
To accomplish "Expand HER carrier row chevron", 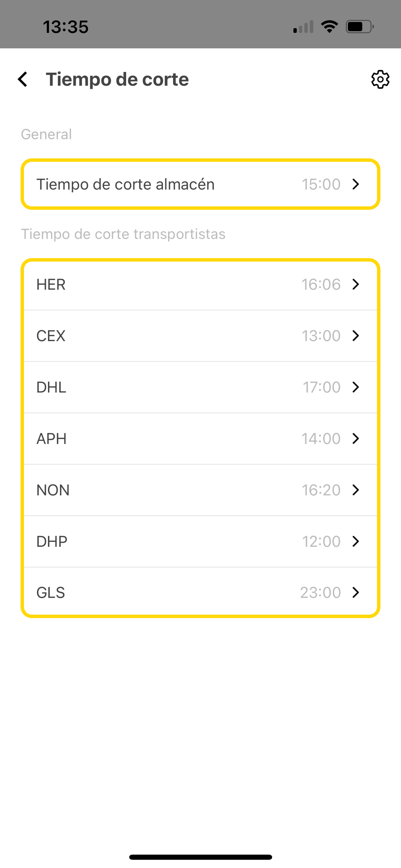I will [x=356, y=284].
